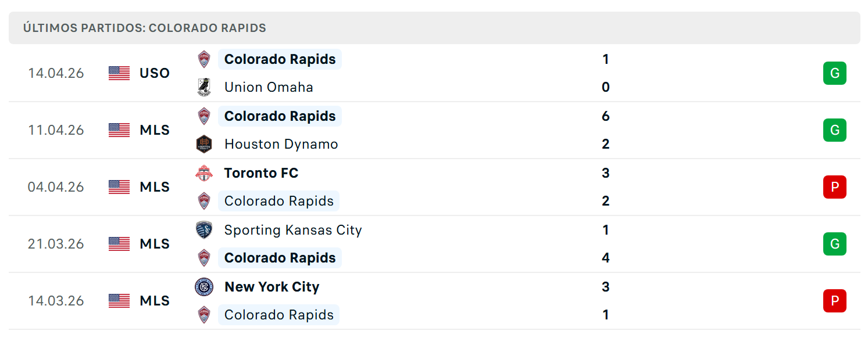Click Colorado Rapids crest in Union Omaha match
Image resolution: width=868 pixels, height=338 pixels.
(204, 59)
